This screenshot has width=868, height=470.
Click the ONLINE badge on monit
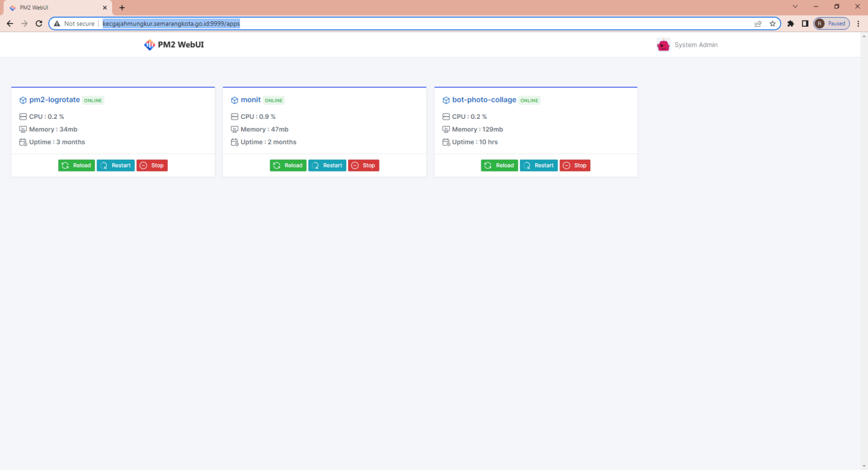pyautogui.click(x=274, y=101)
